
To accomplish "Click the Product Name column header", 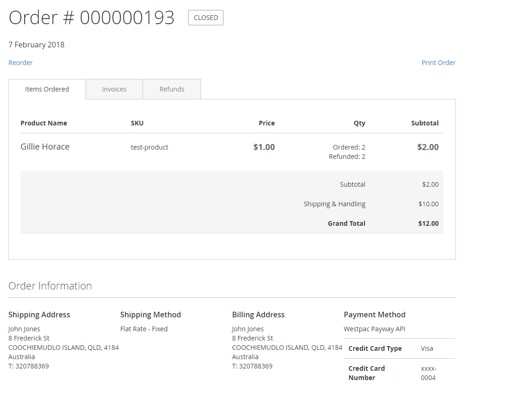I will (44, 123).
